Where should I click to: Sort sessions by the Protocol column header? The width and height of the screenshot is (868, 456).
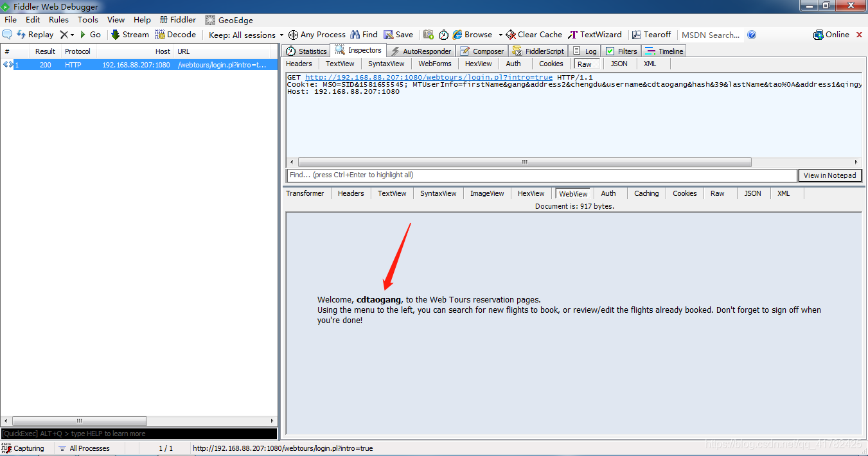pyautogui.click(x=78, y=51)
